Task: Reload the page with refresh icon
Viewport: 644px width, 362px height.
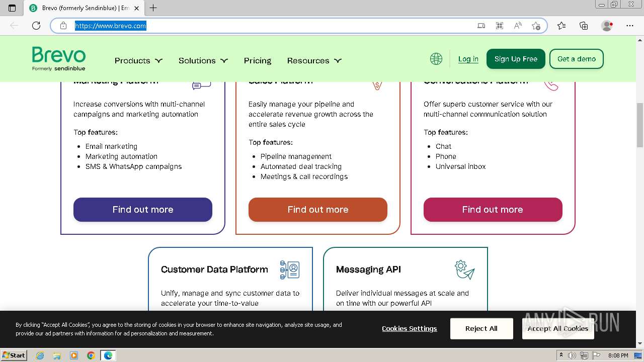Action: click(36, 26)
